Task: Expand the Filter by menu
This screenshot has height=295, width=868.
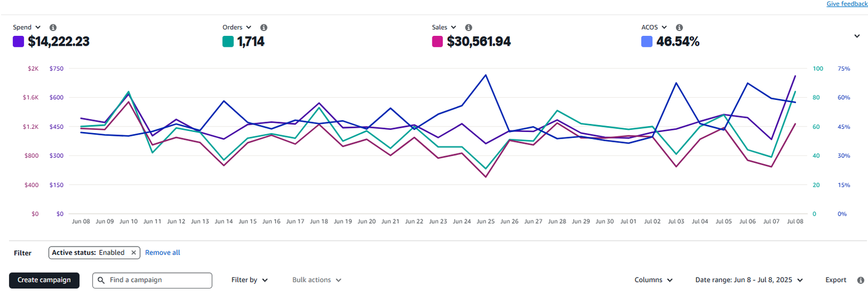Action: (x=250, y=280)
